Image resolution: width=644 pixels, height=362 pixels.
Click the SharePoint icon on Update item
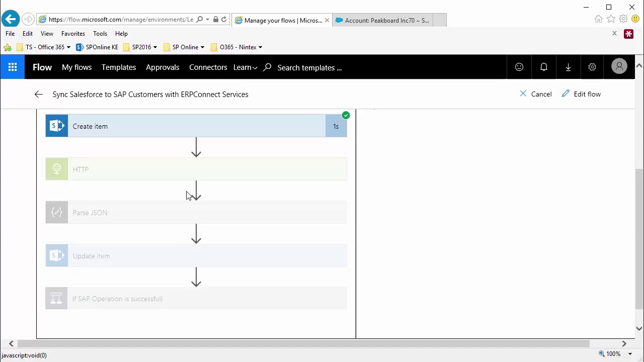57,255
